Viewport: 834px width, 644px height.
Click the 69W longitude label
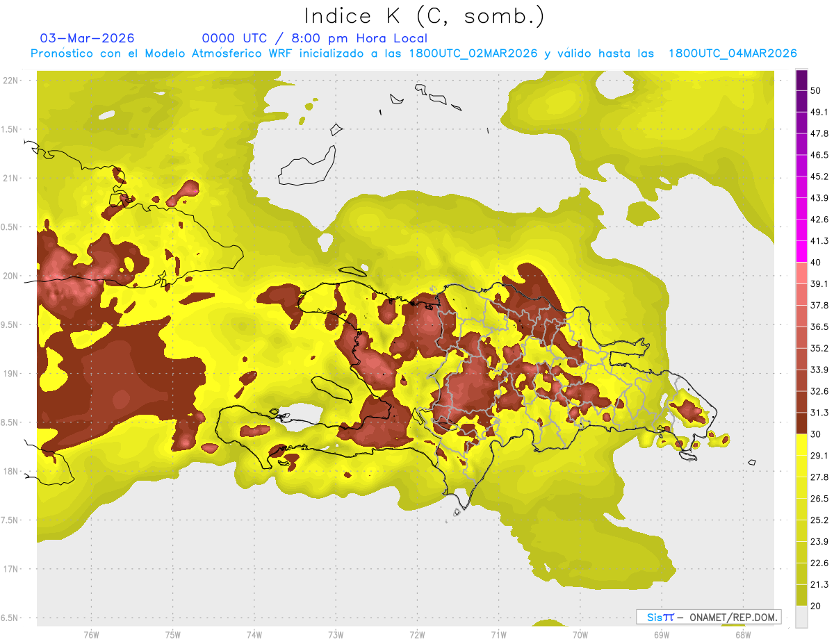click(662, 635)
